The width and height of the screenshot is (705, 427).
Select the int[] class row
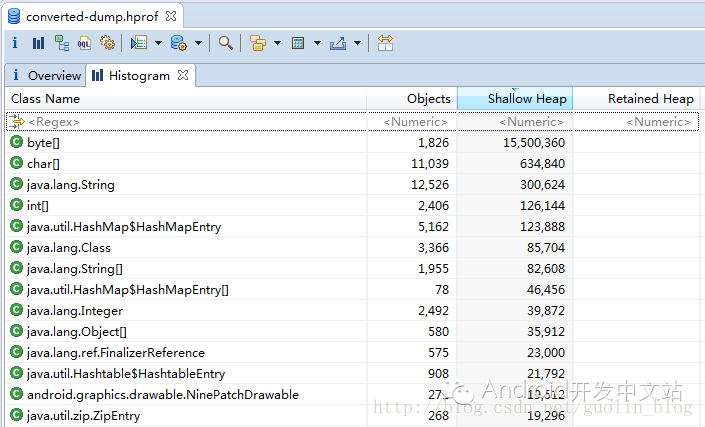[x=352, y=205]
